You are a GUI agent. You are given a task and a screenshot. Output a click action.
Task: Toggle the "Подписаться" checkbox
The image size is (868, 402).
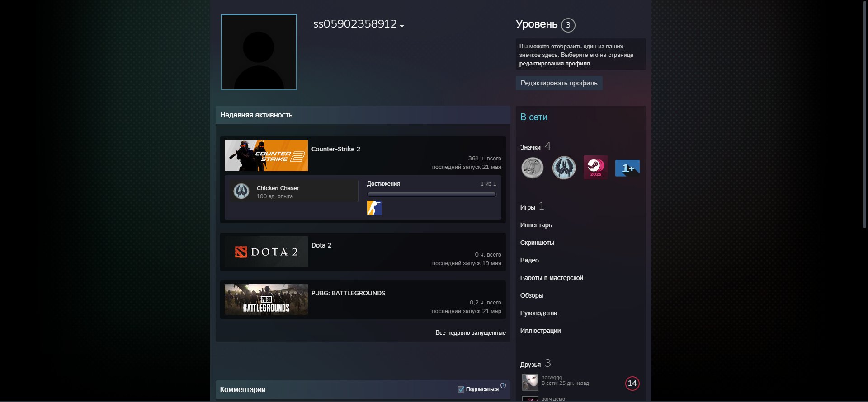(461, 389)
